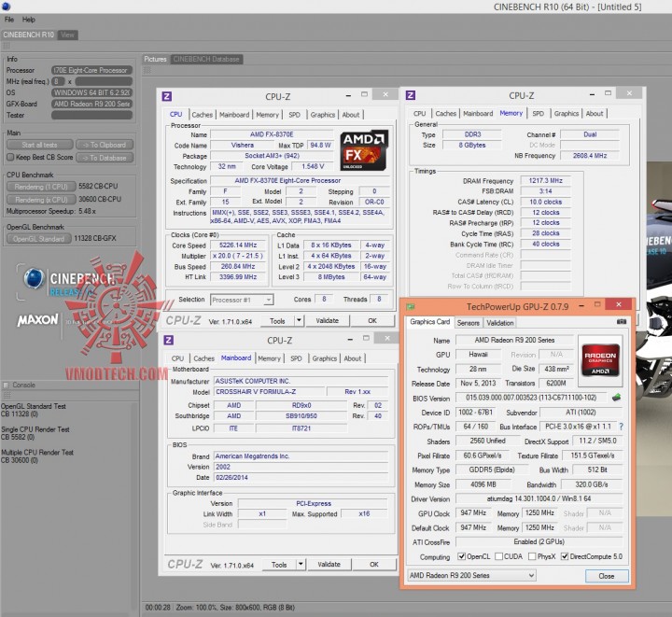Open the About tab in CPU-Z CPU window
This screenshot has height=617, width=672.
351,115
